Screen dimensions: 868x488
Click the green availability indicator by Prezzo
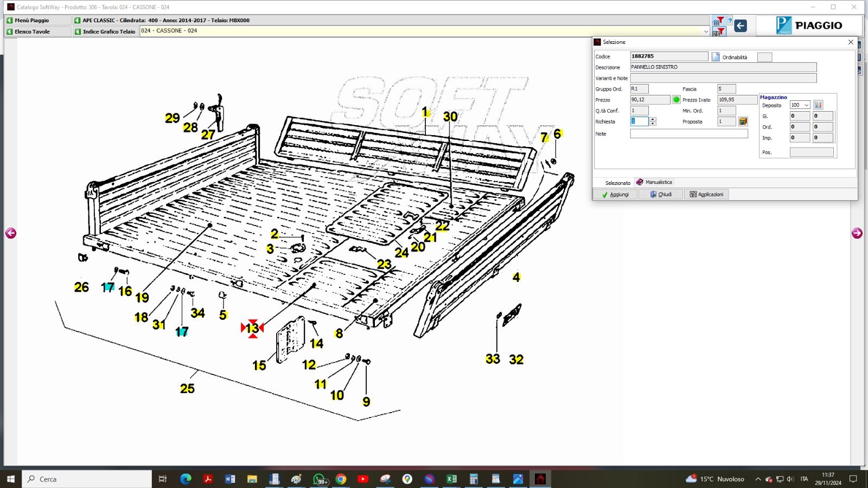pyautogui.click(x=676, y=100)
